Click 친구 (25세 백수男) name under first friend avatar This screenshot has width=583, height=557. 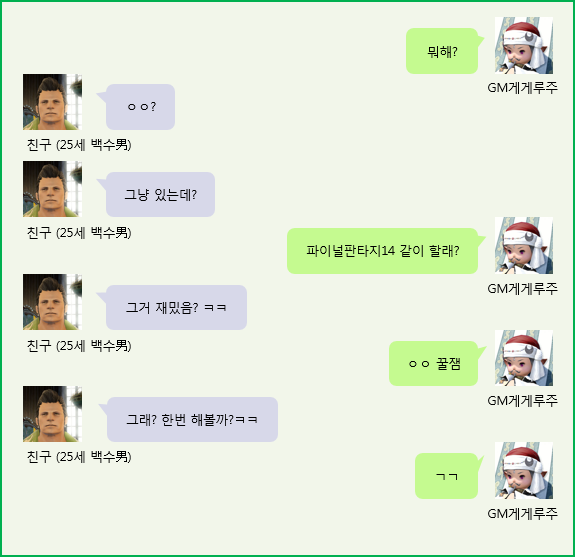79,145
